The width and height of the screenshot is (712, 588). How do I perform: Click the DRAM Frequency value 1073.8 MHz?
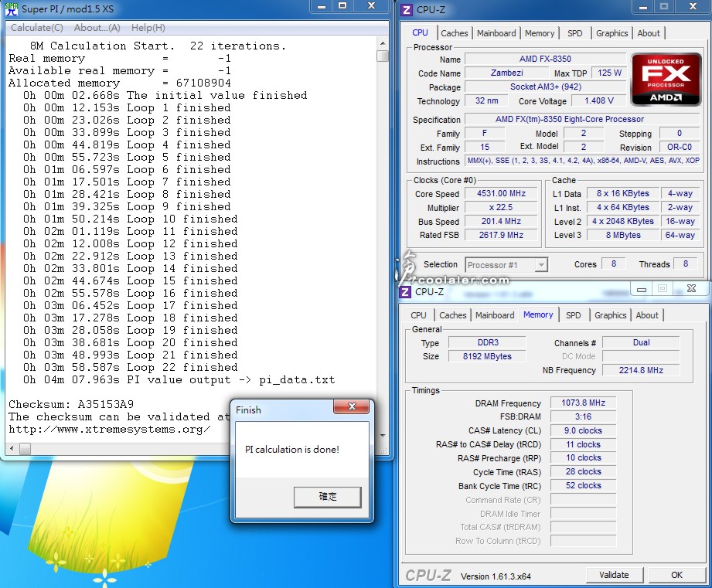(x=583, y=403)
